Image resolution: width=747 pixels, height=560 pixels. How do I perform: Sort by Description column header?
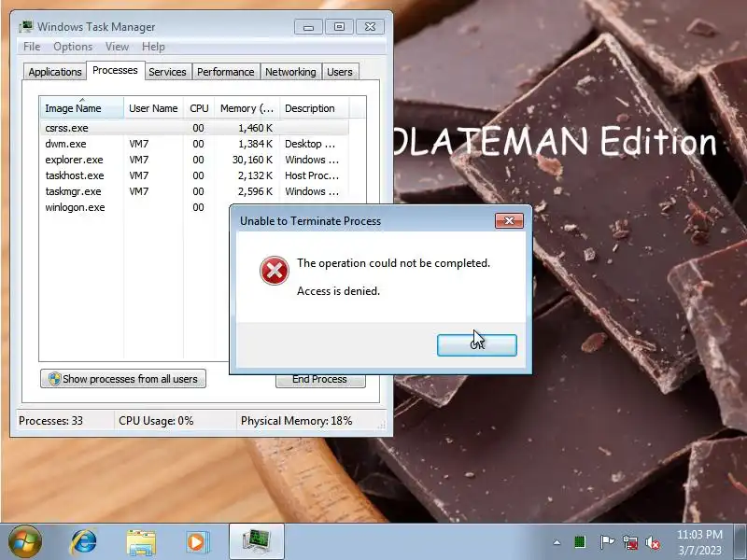click(x=315, y=108)
